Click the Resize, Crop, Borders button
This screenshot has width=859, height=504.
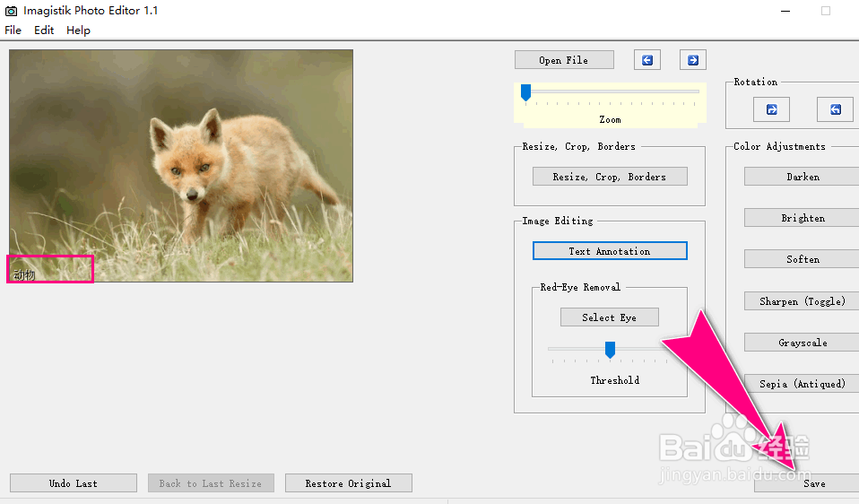tap(610, 177)
